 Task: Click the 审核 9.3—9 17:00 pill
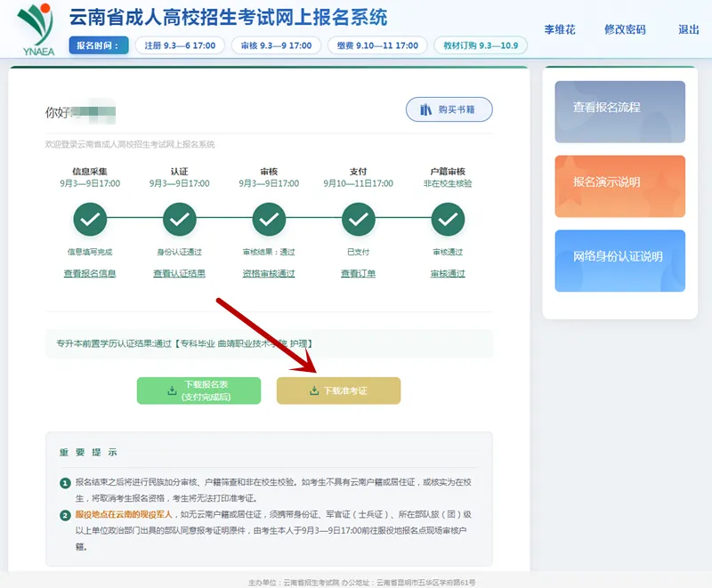point(276,45)
